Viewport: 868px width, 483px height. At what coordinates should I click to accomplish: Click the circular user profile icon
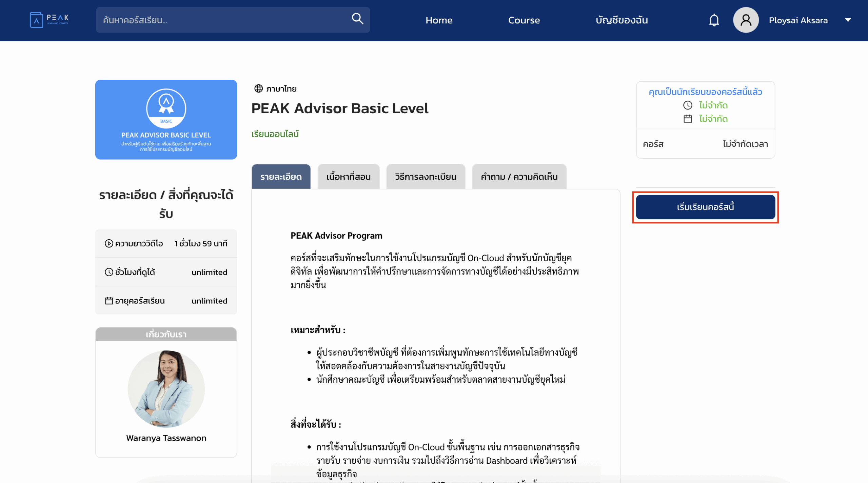(x=745, y=20)
